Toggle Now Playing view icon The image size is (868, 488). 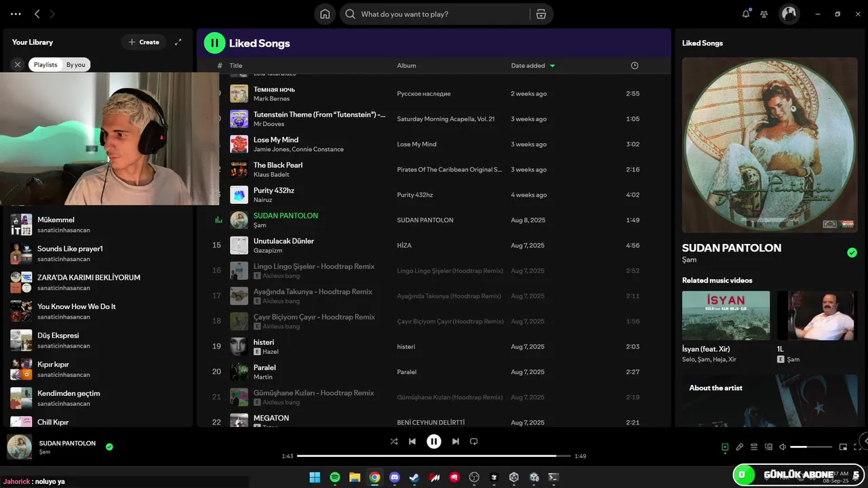coord(725,447)
